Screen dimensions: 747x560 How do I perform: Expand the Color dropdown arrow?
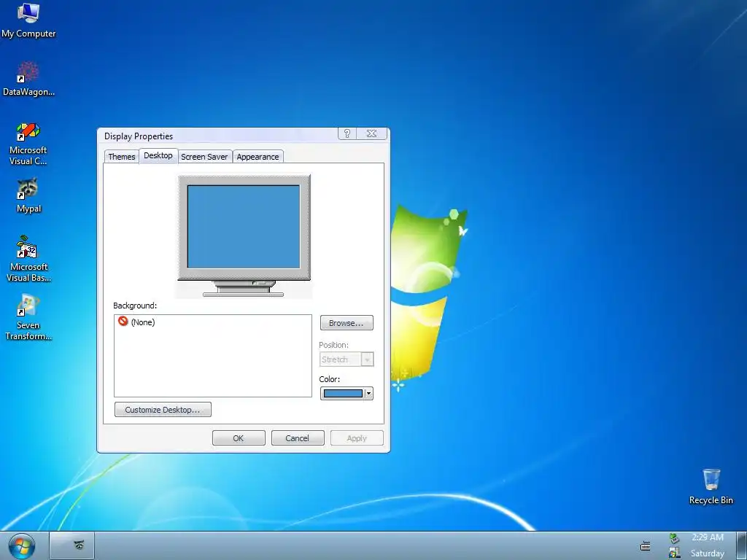coord(368,393)
